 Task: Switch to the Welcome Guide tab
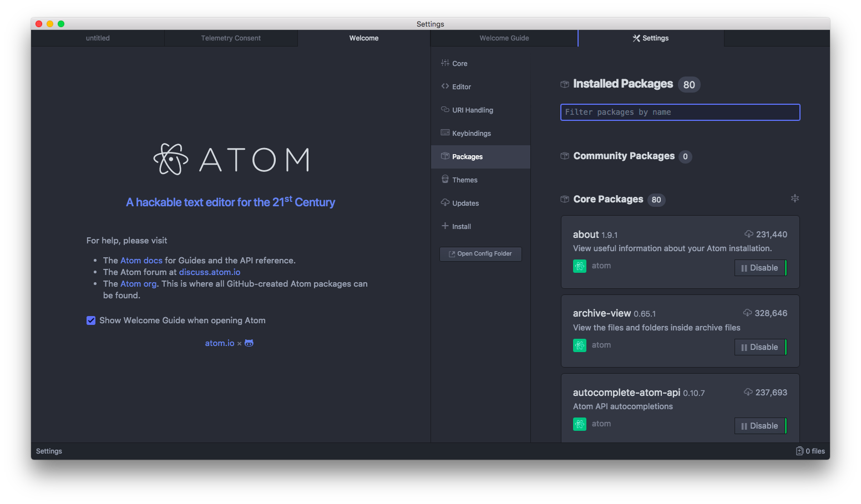click(x=504, y=38)
